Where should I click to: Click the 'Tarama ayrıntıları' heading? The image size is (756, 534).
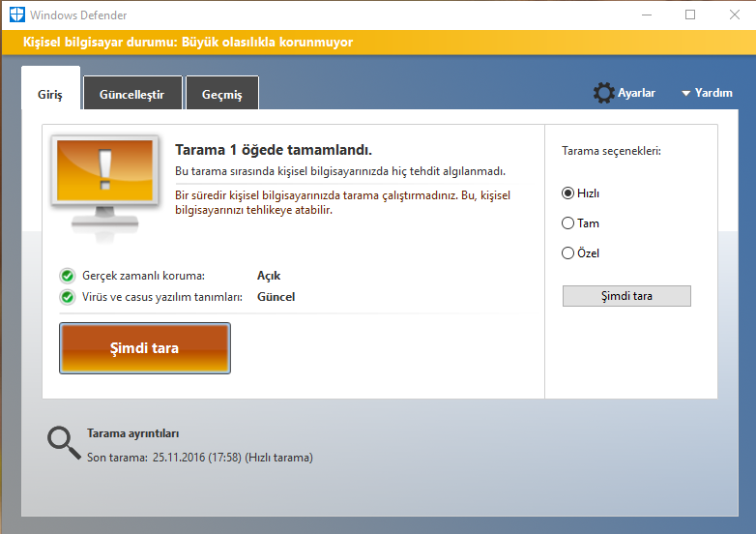(133, 433)
